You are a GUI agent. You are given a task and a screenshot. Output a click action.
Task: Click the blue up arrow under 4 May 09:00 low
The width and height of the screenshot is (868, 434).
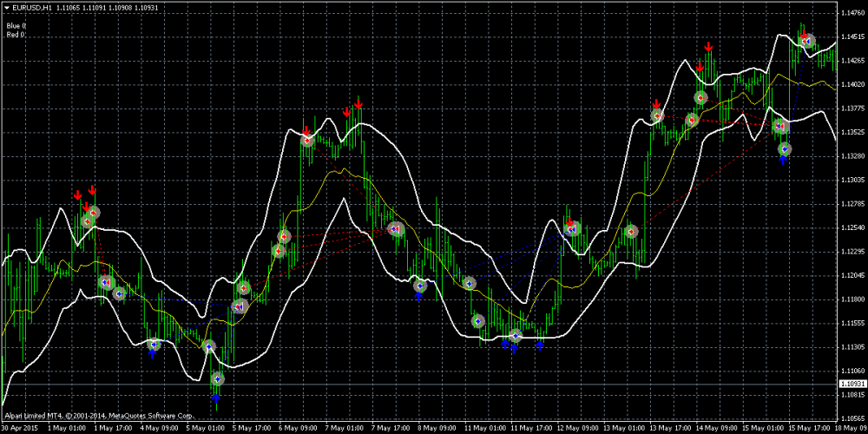coord(152,354)
